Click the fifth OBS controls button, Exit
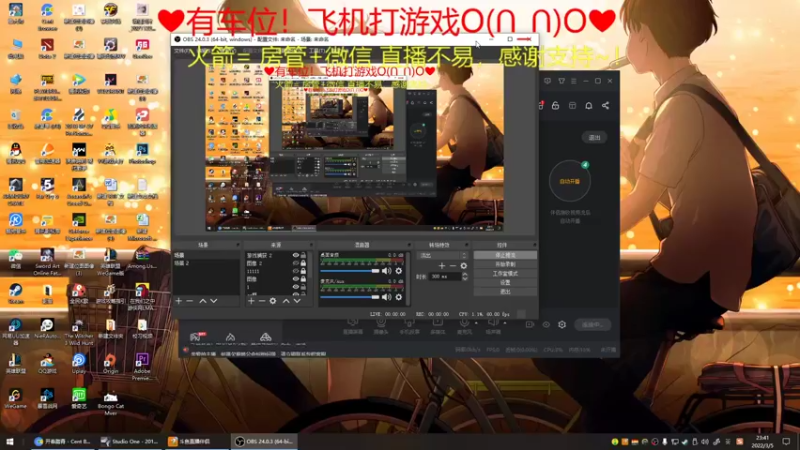This screenshot has width=800, height=450. click(505, 291)
